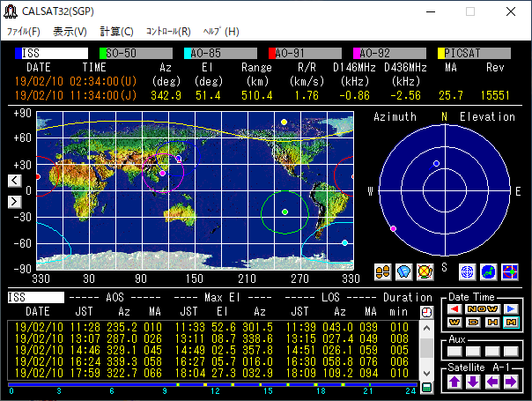Click the JST time 11:34:00(J)

click(103, 95)
